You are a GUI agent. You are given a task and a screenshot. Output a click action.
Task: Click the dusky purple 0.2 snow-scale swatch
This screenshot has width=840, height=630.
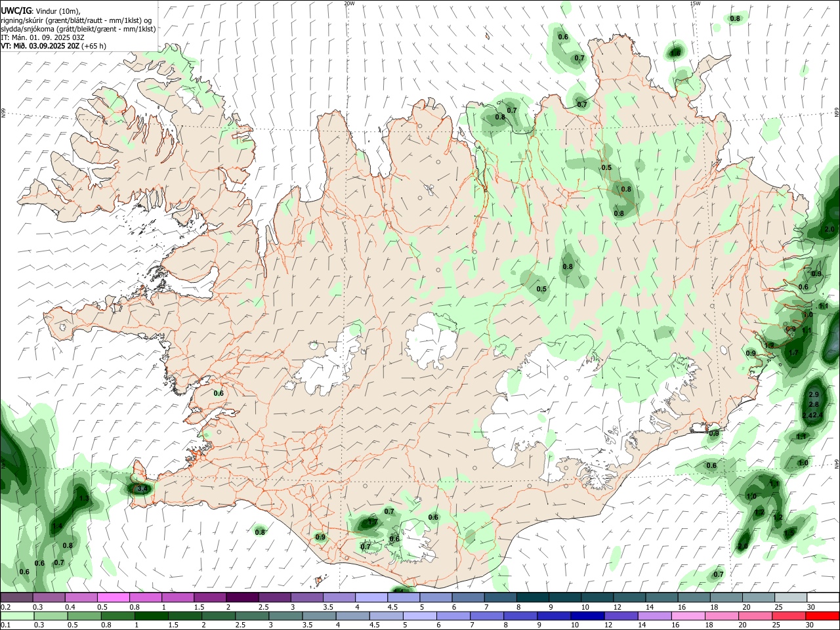pyautogui.click(x=17, y=598)
